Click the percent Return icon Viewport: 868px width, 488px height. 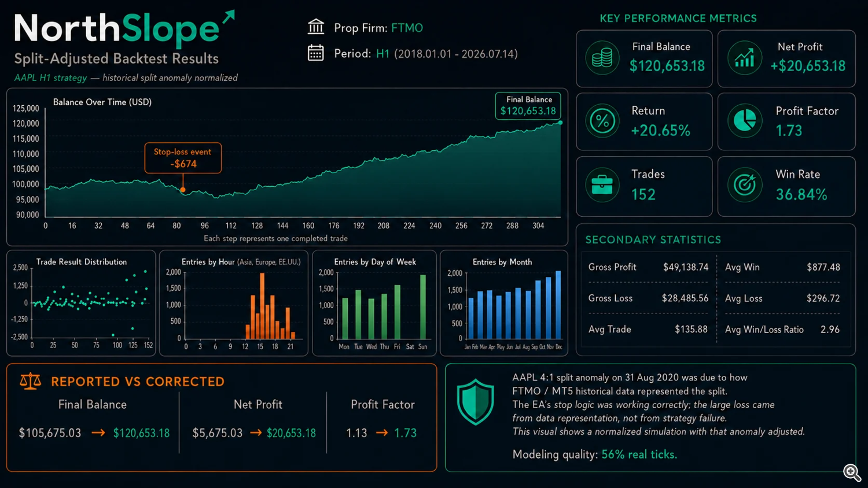pyautogui.click(x=602, y=121)
